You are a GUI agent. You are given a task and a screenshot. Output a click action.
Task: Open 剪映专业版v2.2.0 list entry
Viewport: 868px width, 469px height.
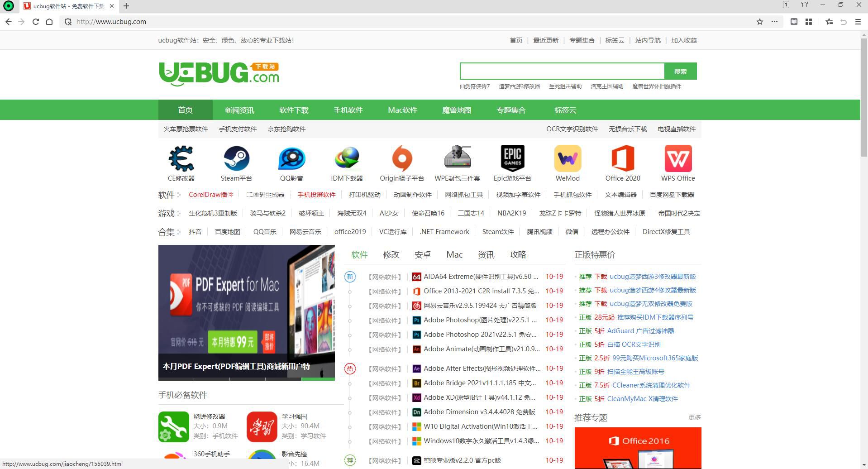[462, 460]
